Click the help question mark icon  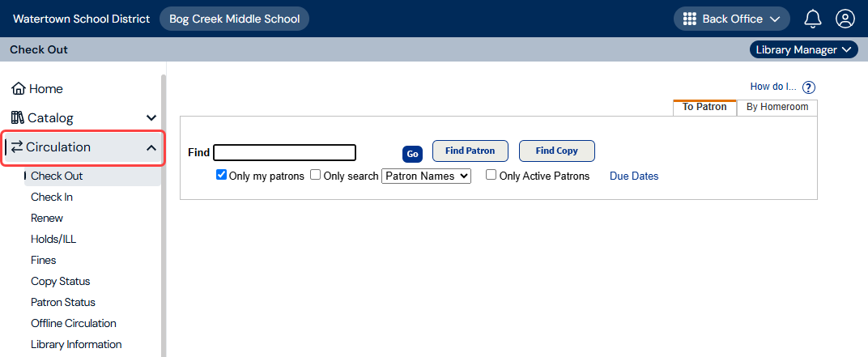(x=809, y=87)
